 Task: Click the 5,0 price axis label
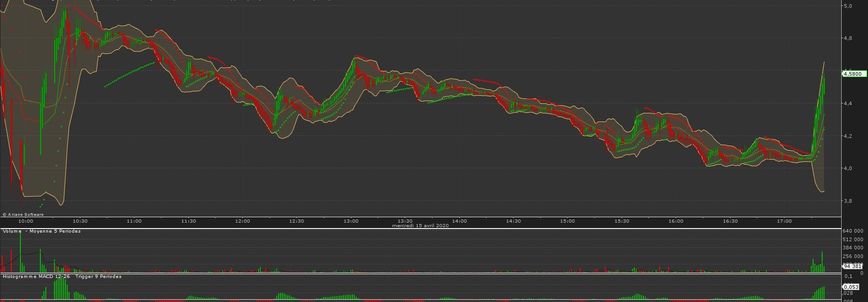pos(847,6)
